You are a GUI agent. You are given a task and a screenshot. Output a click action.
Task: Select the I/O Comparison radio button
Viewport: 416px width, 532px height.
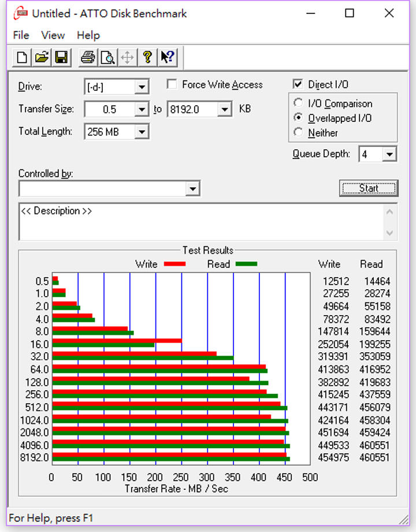(x=298, y=104)
